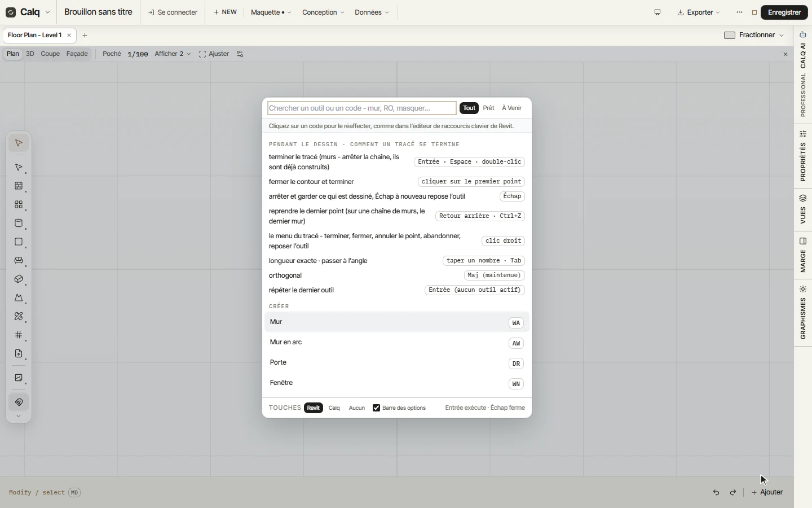This screenshot has width=812, height=508.
Task: Undo with the back arrow icon
Action: point(716,492)
